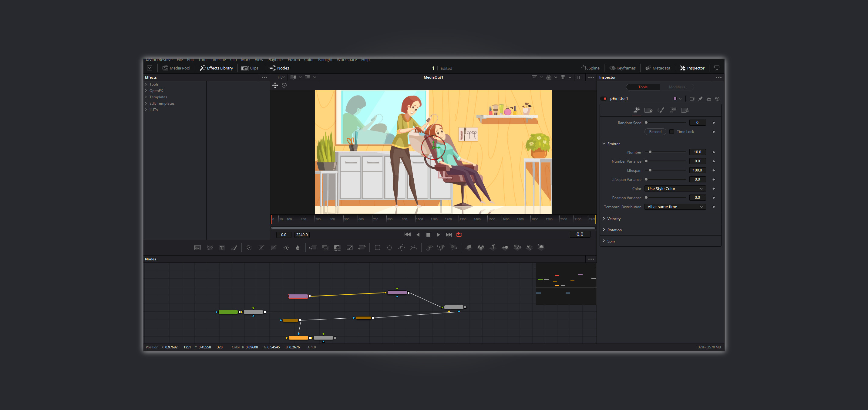Expand the Velocity section
The width and height of the screenshot is (868, 410).
coord(614,219)
